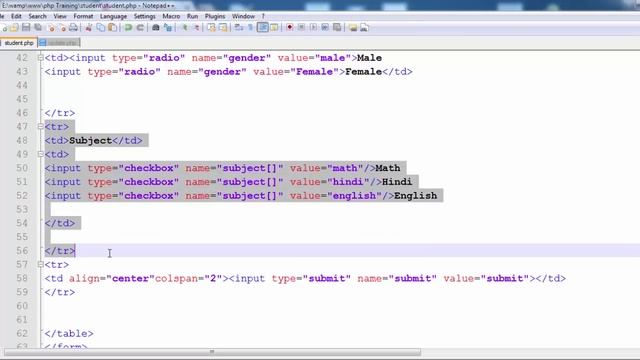
Task: Switch to the student.php tab
Action: tap(19, 42)
